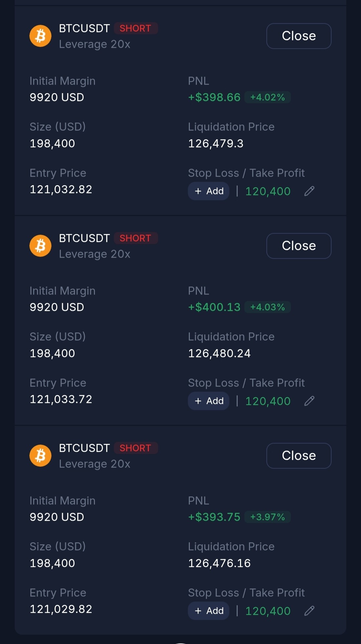Select the BTCUSDT title of the third position
Image resolution: width=361 pixels, height=644 pixels.
(84, 448)
